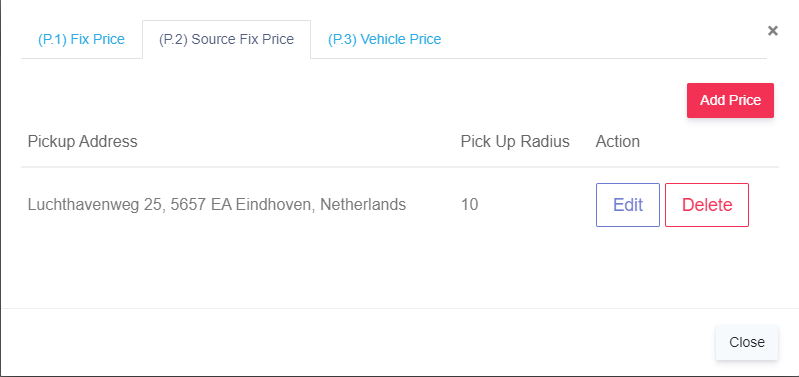The height and width of the screenshot is (377, 799).
Task: Click the Close button in the footer
Action: pyautogui.click(x=747, y=342)
